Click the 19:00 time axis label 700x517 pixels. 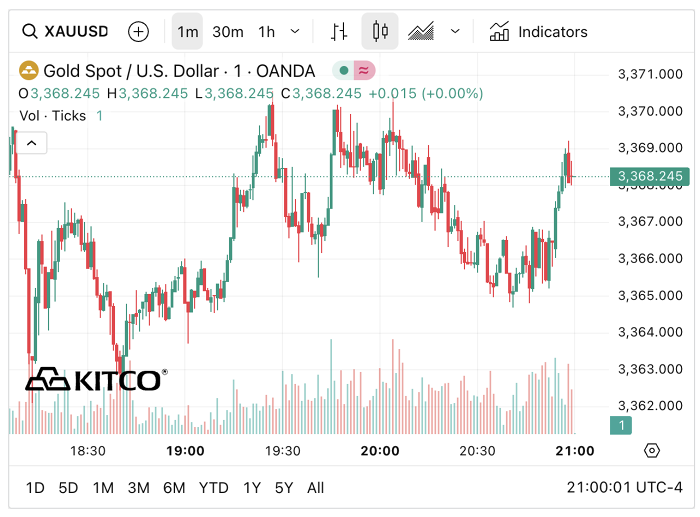coord(185,451)
